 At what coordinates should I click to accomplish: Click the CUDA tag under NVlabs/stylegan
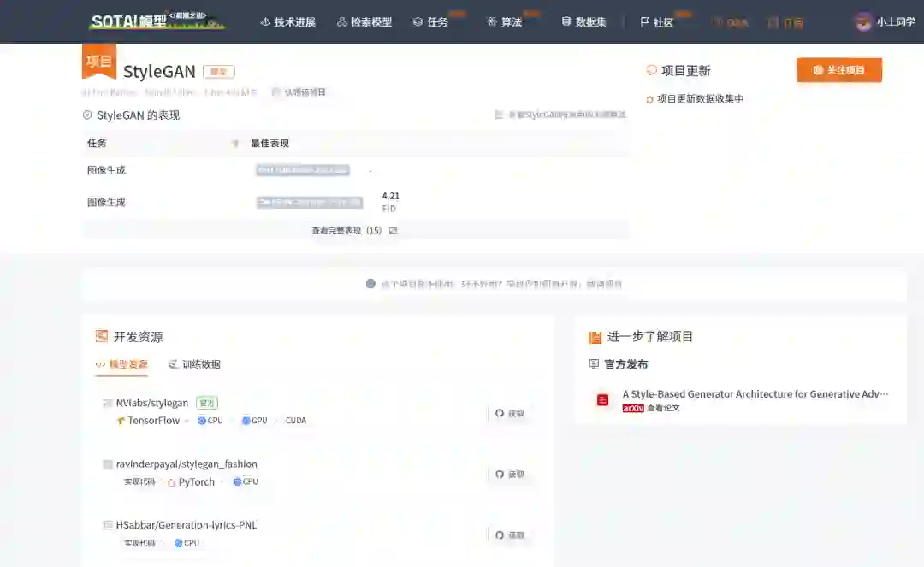point(296,421)
